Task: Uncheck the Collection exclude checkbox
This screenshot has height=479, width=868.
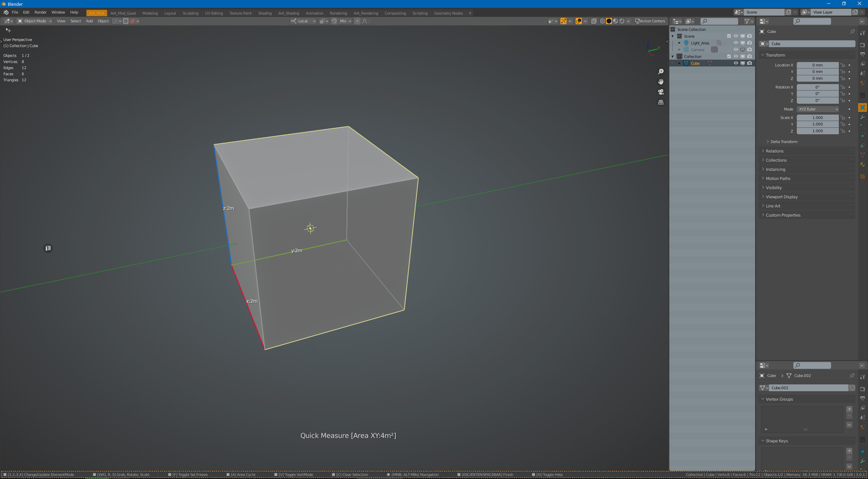Action: point(729,56)
